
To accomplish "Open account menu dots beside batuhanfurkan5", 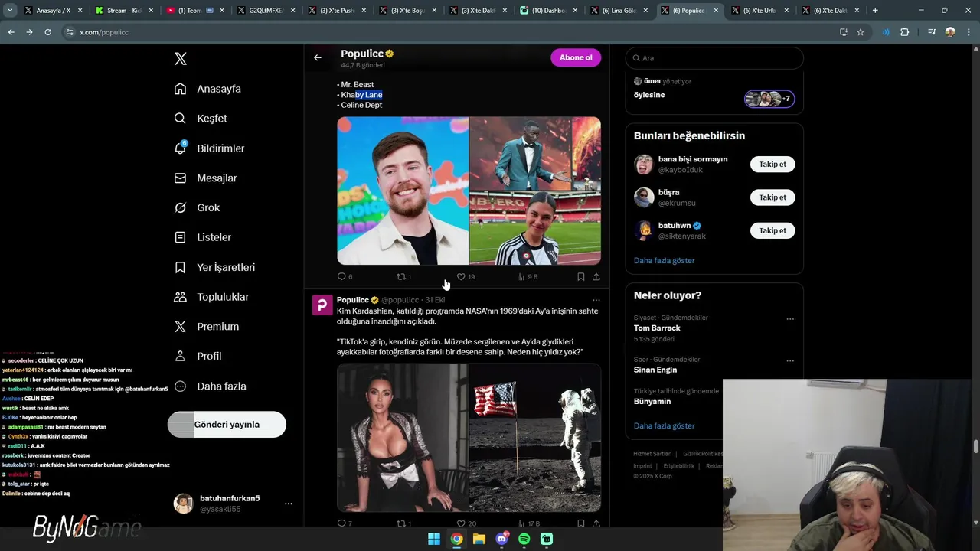I will click(289, 504).
